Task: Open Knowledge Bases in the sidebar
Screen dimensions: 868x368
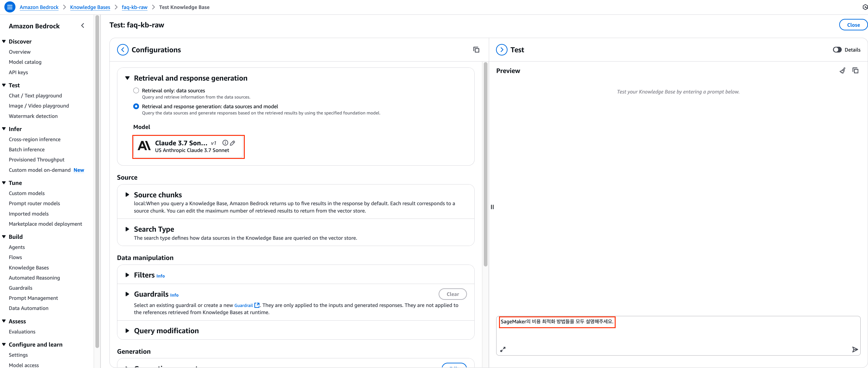Action: click(29, 268)
